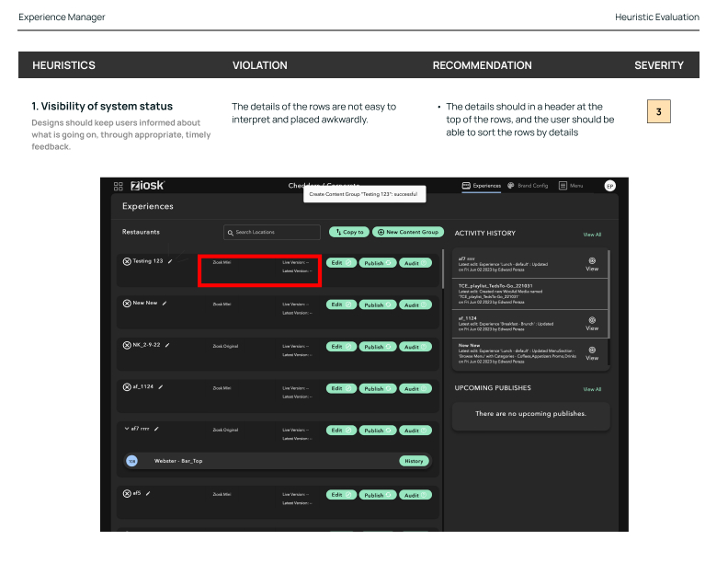Click the EP user avatar
The image size is (728, 563).
coord(609,186)
